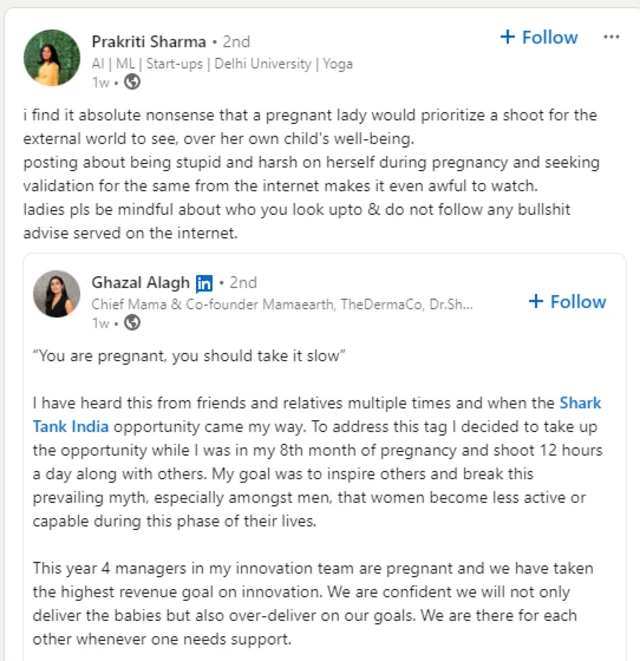Screen dimensions: 640x661
Task: Click the "2nd" degree label beside Ghazal Alagh
Action: 242,283
